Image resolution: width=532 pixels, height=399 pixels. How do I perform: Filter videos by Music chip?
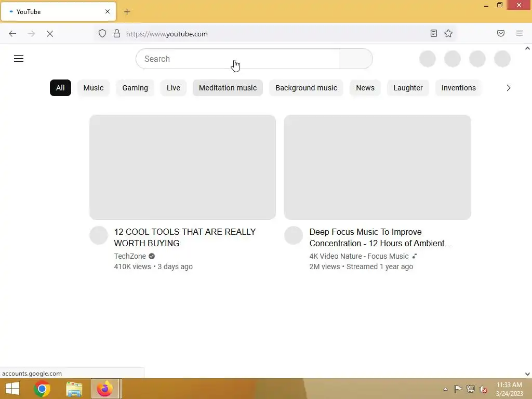(x=94, y=88)
